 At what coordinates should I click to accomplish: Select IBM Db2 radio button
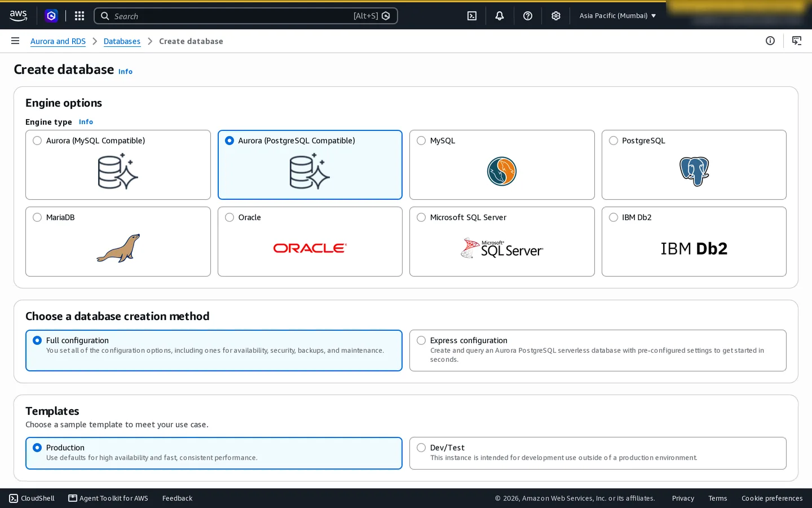[x=614, y=217]
